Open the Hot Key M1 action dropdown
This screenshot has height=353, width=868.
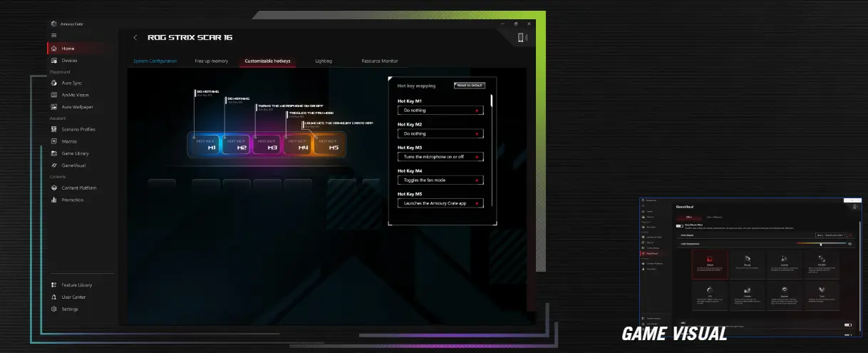click(x=440, y=111)
